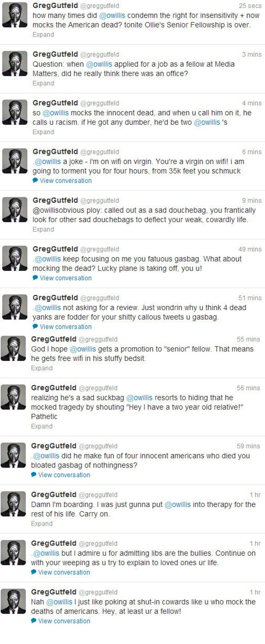Expand the sad douchebag obvious ploy tweet

click(43, 229)
